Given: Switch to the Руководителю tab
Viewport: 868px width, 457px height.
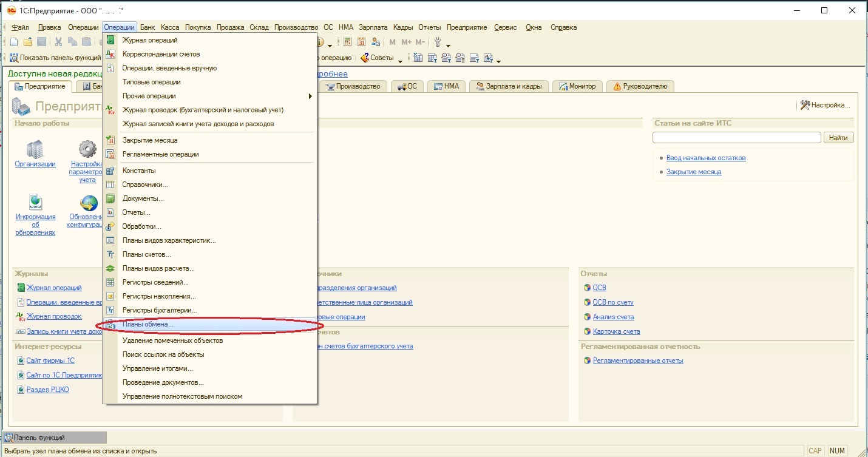Looking at the screenshot, I should click(x=640, y=86).
